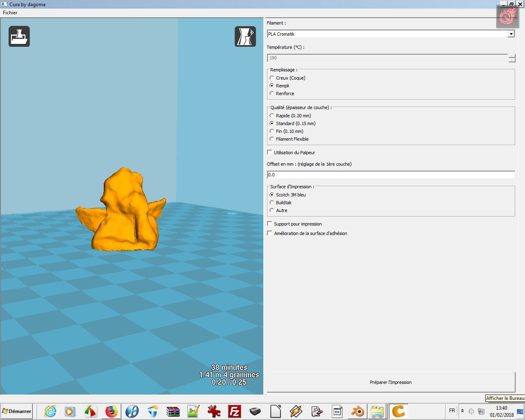Open WinRAR from the taskbar

coord(173,411)
